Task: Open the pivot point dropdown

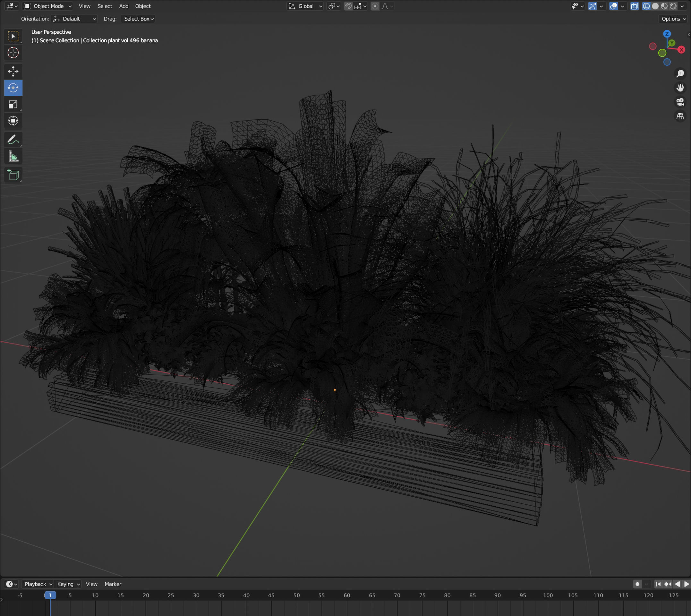Action: click(334, 6)
